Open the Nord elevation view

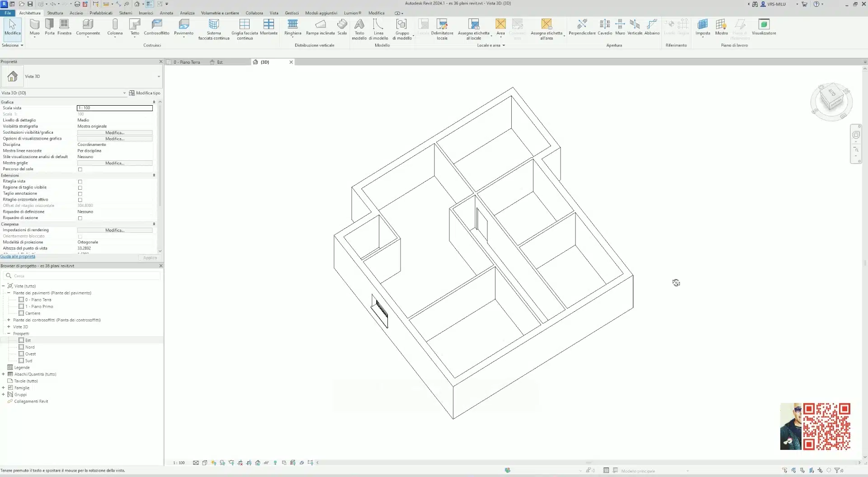(x=30, y=347)
